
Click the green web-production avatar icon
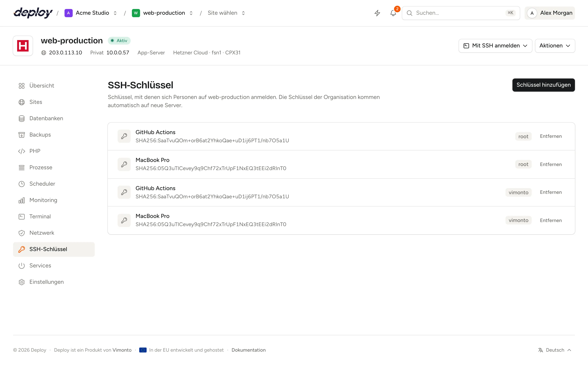point(136,13)
